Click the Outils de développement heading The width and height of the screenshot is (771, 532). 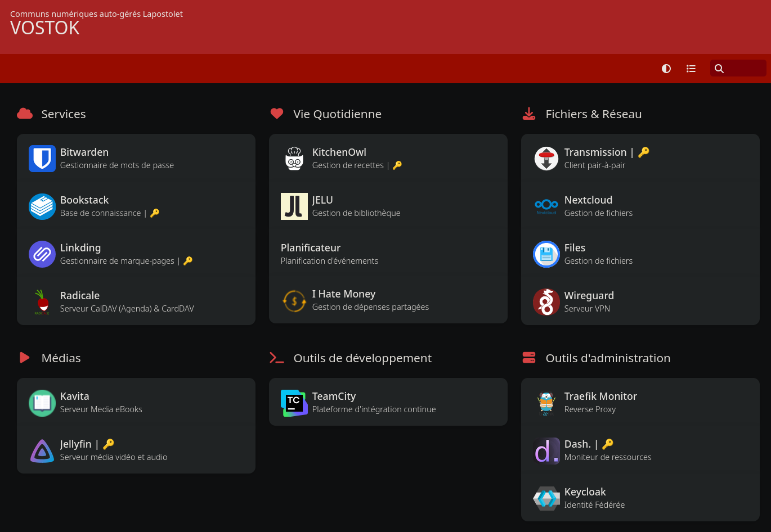pos(362,358)
